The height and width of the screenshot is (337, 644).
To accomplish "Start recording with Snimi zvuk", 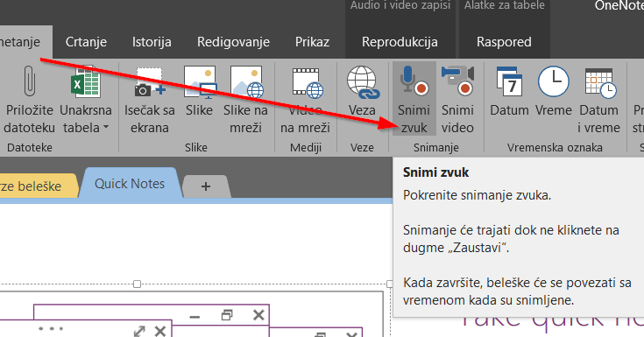I will [x=414, y=99].
